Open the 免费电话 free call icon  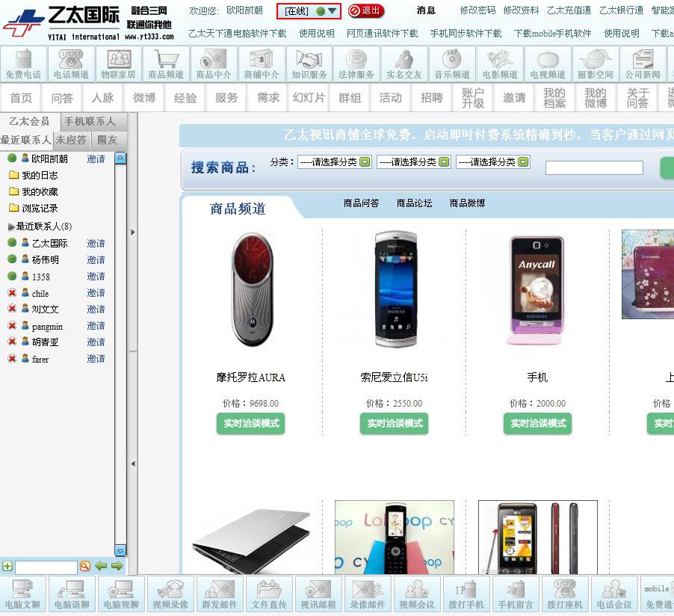pos(23,64)
